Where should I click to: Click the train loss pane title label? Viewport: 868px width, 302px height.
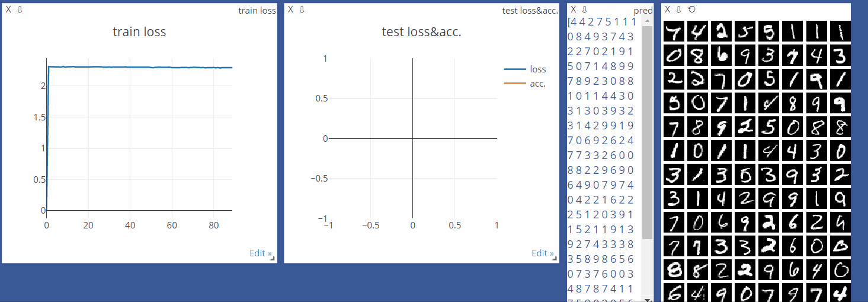[x=257, y=11]
